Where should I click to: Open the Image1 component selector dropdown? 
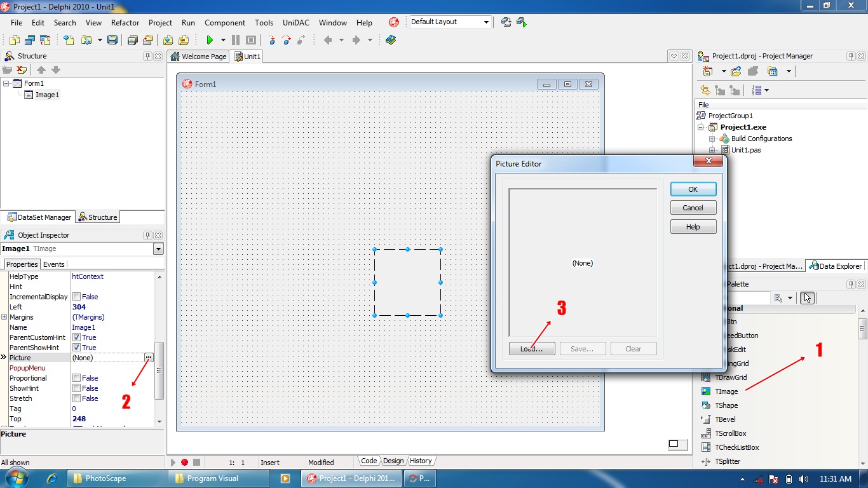(x=158, y=249)
